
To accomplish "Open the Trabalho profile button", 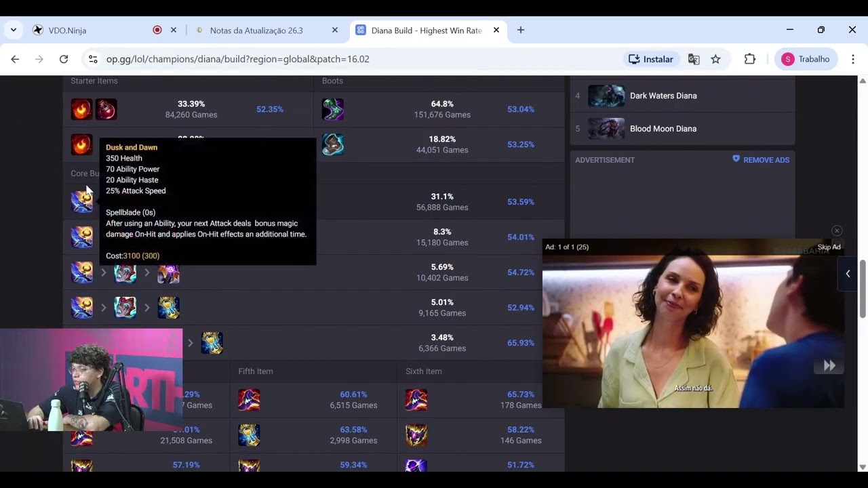I will (x=806, y=59).
